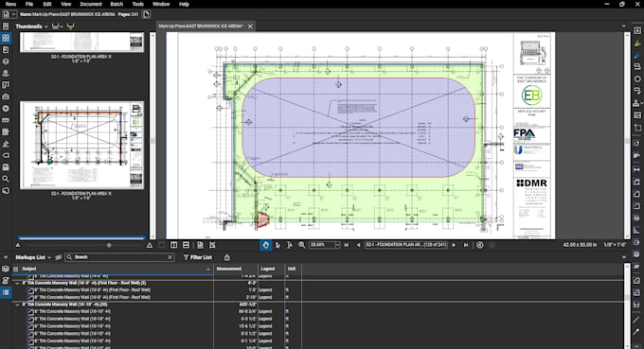This screenshot has width=644, height=349.
Task: Click the smaller thumbnails triangle icon
Action: pyautogui.click(x=18, y=245)
